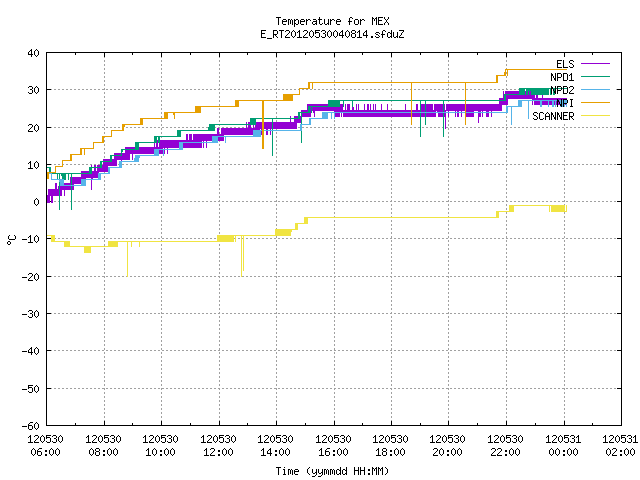The width and height of the screenshot is (640, 480).
Task: Click the x-axis label 120530 08:00
Action: click(103, 446)
